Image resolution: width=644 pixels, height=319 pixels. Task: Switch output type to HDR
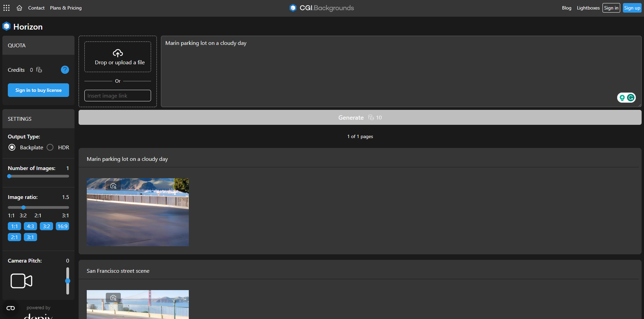click(50, 147)
